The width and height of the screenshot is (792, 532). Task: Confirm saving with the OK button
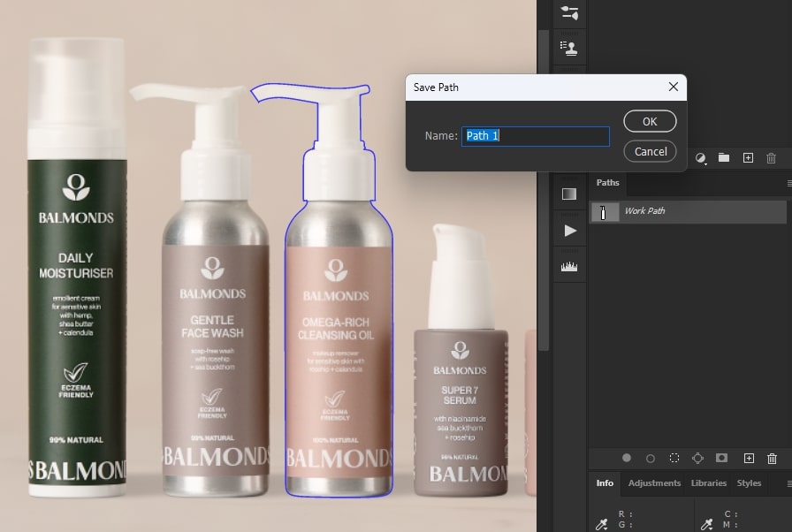pos(650,121)
